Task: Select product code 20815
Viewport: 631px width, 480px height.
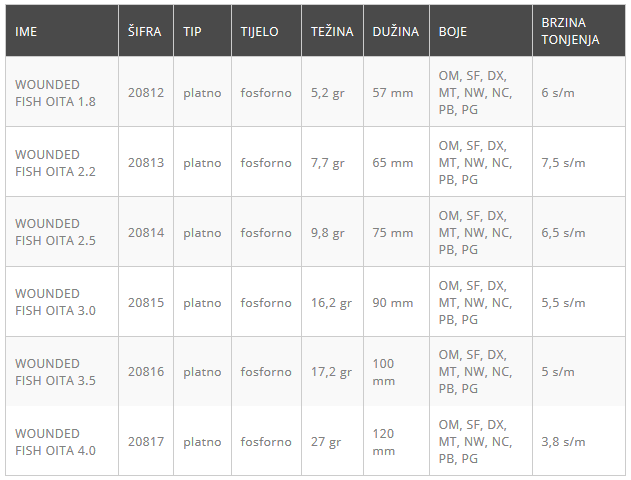Action: coord(145,302)
